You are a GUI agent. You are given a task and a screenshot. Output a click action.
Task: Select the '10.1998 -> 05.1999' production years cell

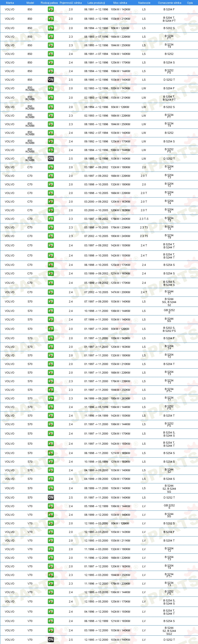click(96, 462)
